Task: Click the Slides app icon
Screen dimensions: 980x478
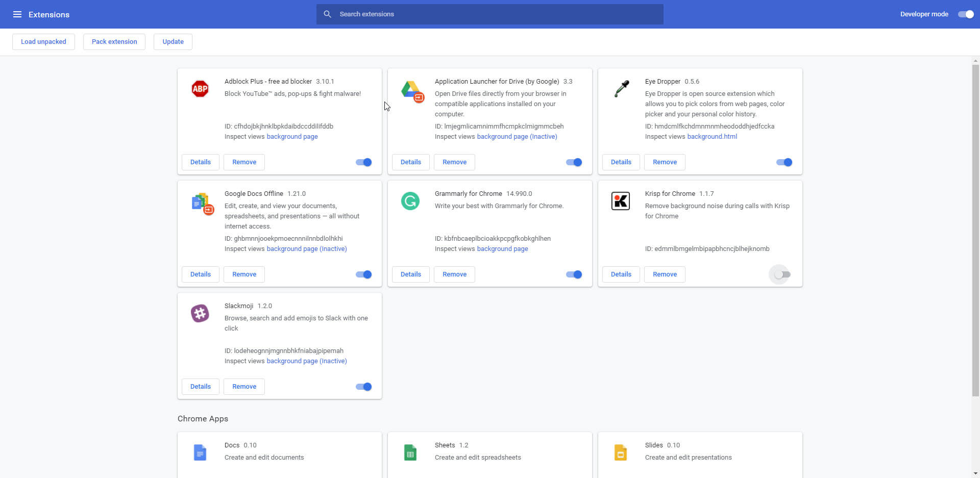Action: pyautogui.click(x=621, y=452)
